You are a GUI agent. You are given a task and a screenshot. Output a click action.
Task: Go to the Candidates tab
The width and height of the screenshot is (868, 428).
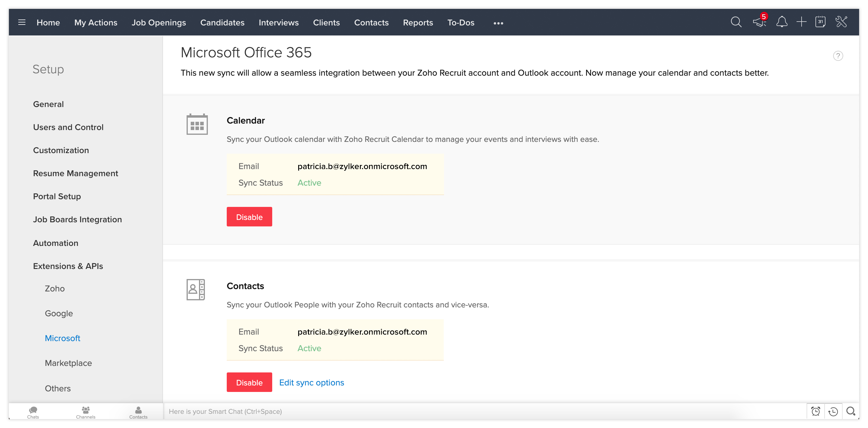222,22
